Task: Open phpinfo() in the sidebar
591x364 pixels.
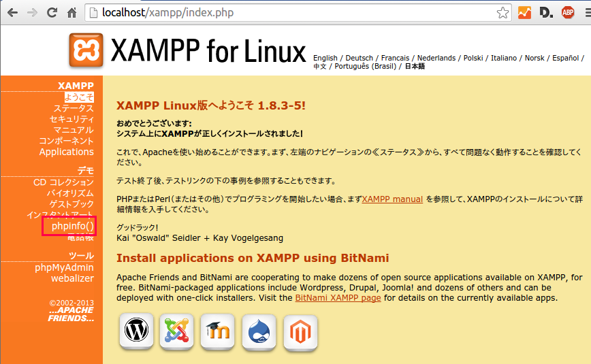Action: pos(72,226)
